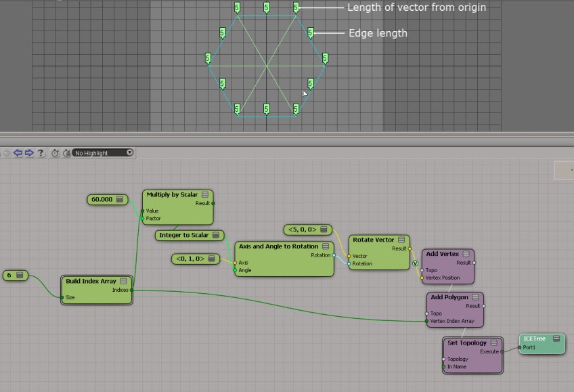The width and height of the screenshot is (574, 392).
Task: Click the Integer to Scalar node title
Action: point(184,236)
